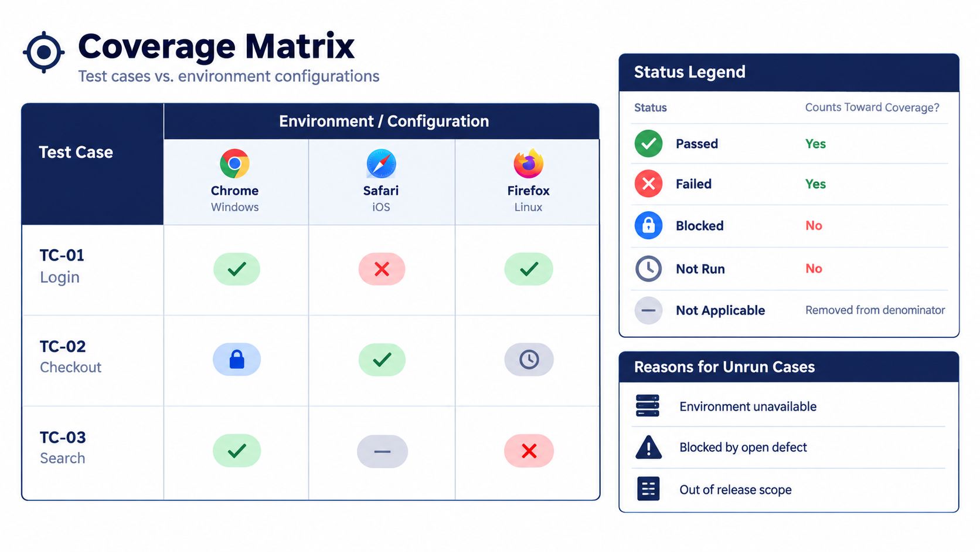Click the Test Case column header
This screenshot has width=980, height=552.
pos(76,152)
